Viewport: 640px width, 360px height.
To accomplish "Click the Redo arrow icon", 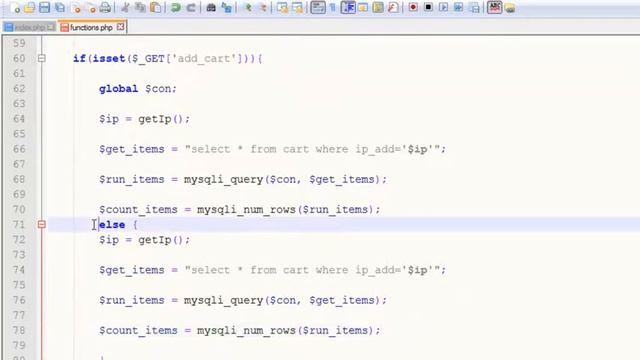I will (191, 7).
